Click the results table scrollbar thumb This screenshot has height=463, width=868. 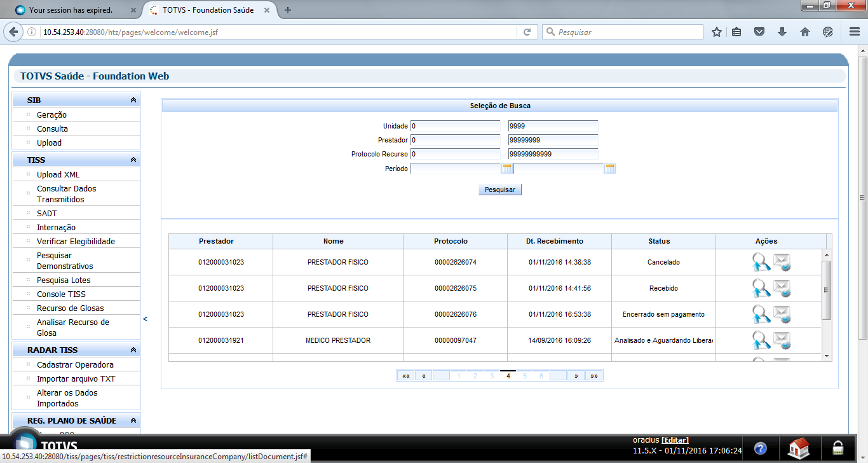point(827,290)
